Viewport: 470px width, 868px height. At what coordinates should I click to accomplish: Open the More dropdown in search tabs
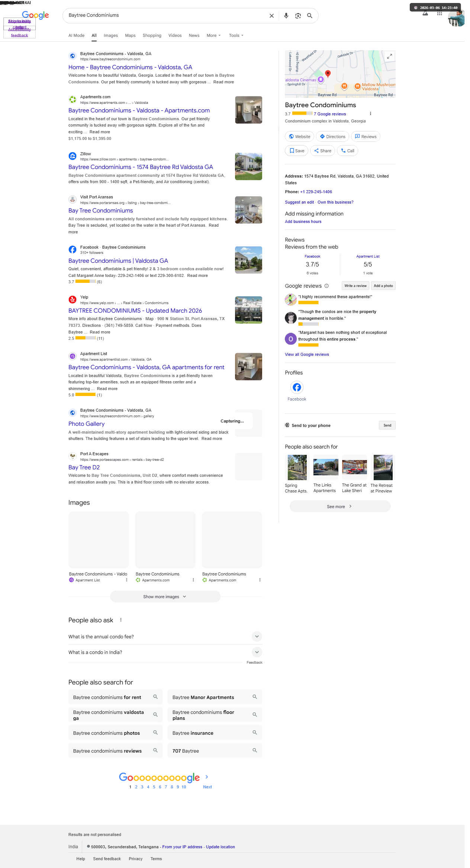click(214, 35)
